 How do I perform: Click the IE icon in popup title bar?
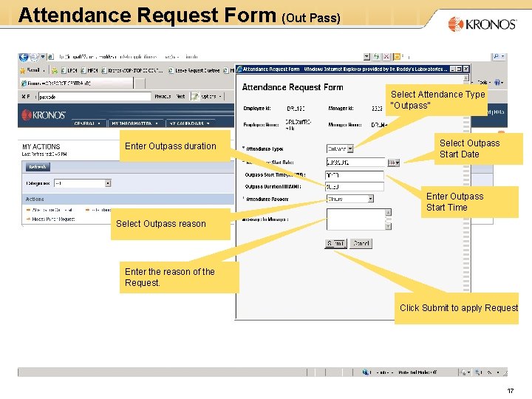tap(239, 69)
